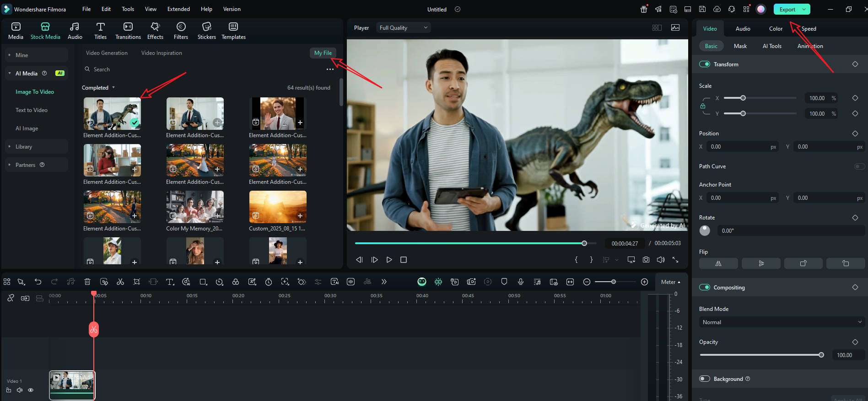Open the more options ellipsis menu
868x401 pixels.
330,70
